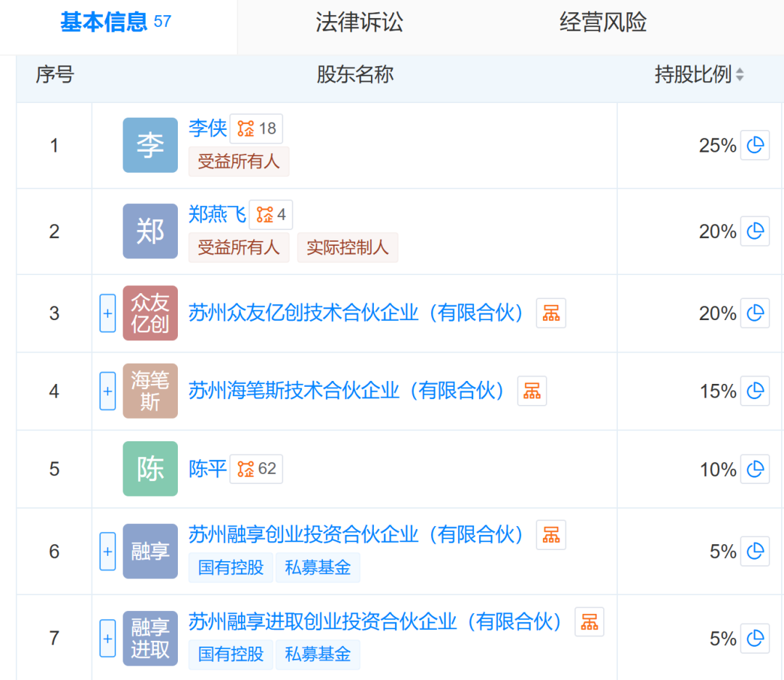Screen dimensions: 784x680
Task: Click the 10% shareholding value
Action: [x=717, y=470]
